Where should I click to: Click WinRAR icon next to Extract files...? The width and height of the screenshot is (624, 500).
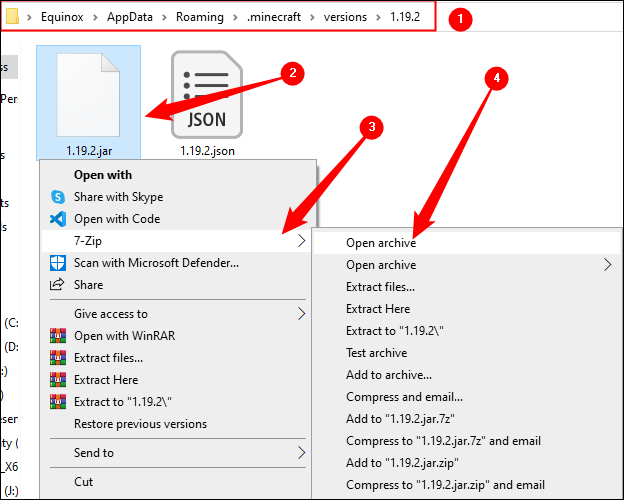point(58,358)
